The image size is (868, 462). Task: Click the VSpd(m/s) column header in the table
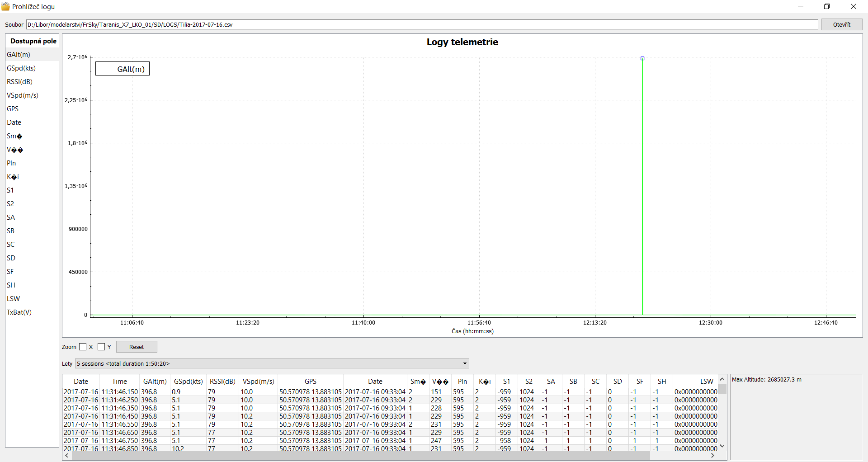click(x=258, y=381)
